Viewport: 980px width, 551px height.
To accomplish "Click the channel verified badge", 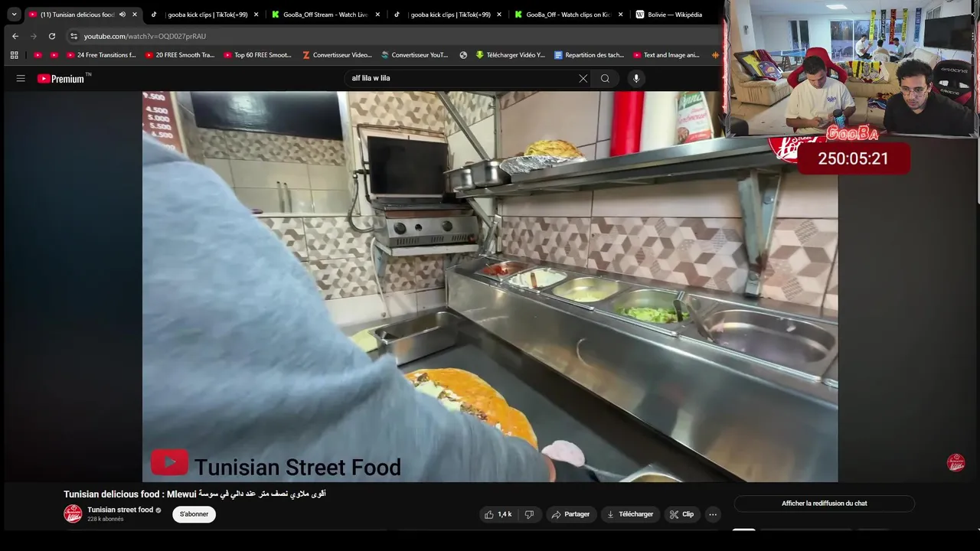I will [158, 510].
